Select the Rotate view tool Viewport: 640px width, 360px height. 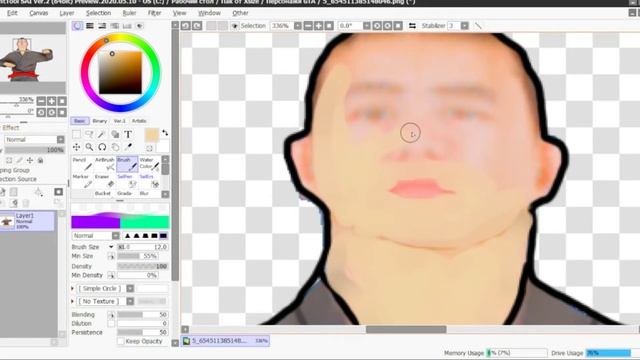point(102,147)
